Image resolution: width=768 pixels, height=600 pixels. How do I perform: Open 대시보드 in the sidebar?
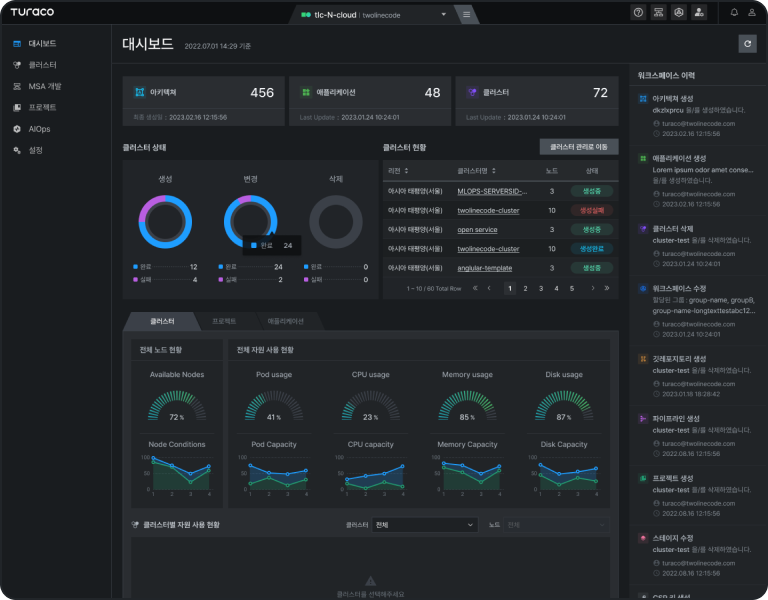tap(41, 44)
